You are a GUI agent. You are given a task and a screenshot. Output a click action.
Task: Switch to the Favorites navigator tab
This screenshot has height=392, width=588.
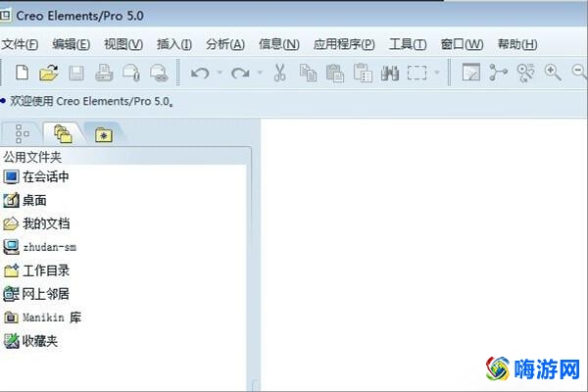coord(104,134)
